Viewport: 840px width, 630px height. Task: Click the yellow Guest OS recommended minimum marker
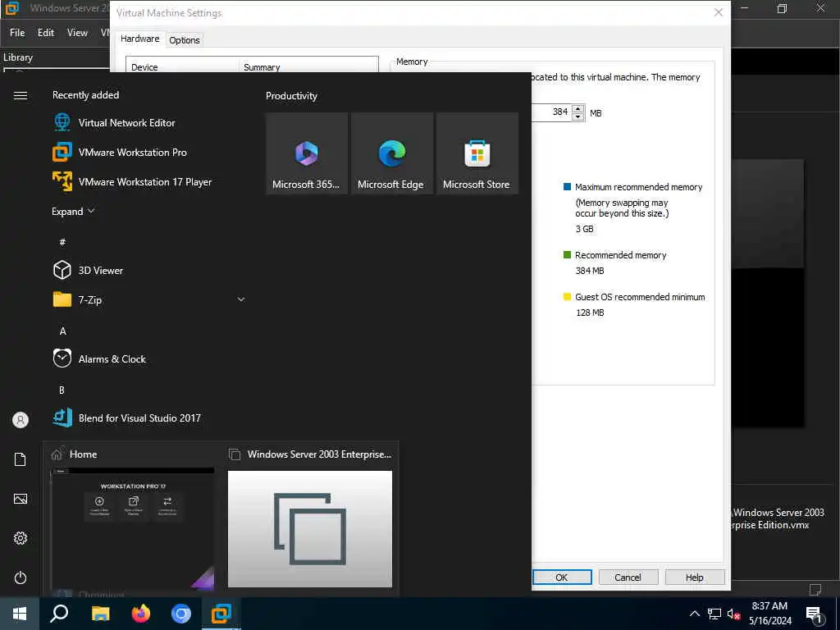point(568,296)
